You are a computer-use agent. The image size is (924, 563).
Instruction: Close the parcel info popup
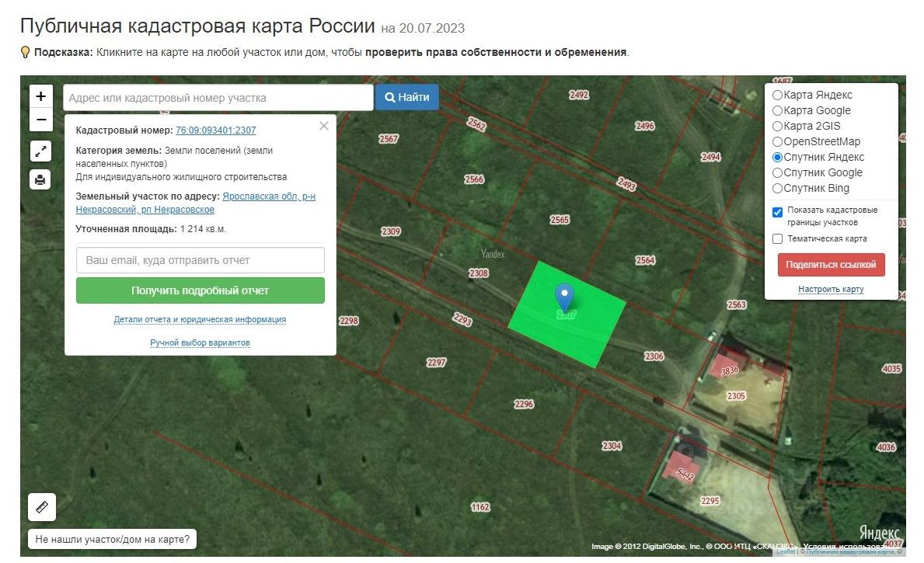(323, 126)
